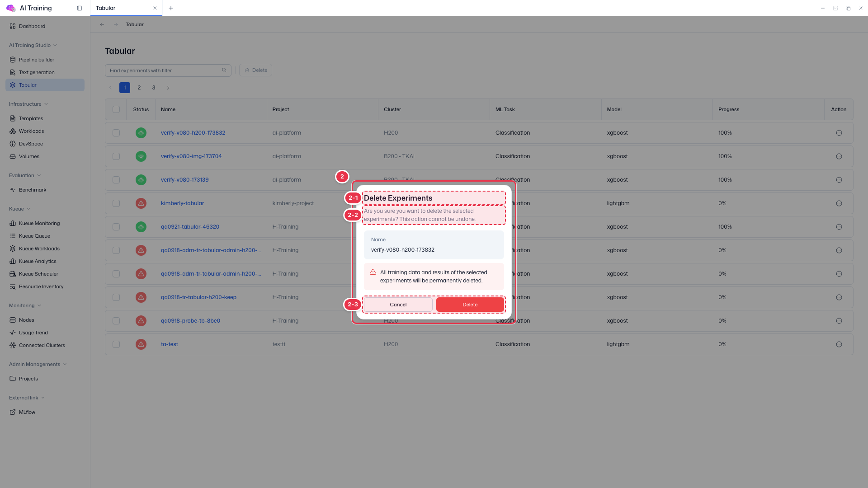The image size is (868, 488).
Task: Collapse the AI Training Studio section
Action: pos(33,45)
